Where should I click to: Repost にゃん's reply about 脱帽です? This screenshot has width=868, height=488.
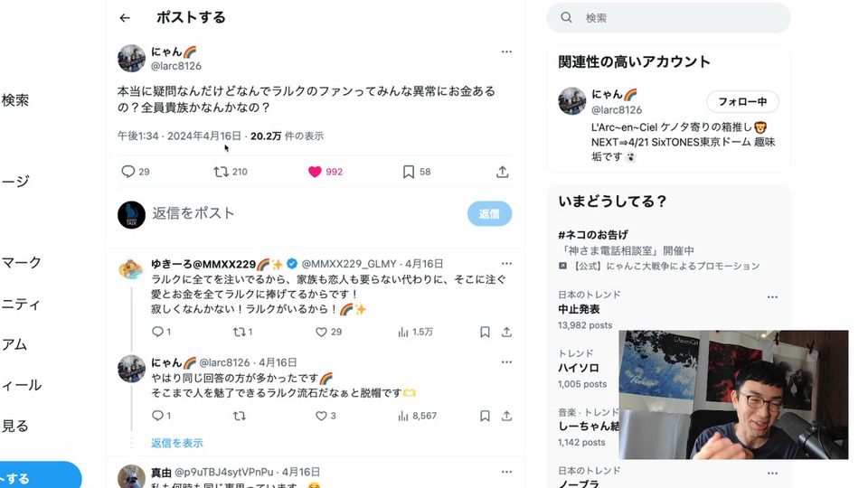239,416
